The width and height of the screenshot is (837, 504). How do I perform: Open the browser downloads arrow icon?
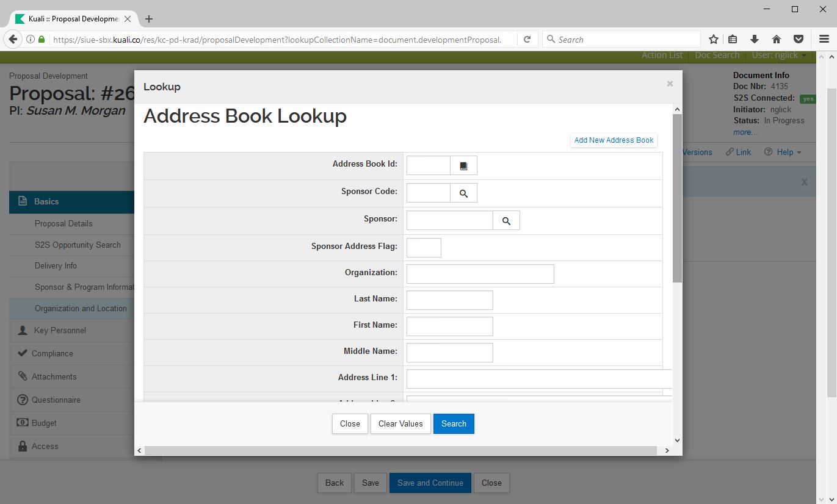(x=755, y=39)
